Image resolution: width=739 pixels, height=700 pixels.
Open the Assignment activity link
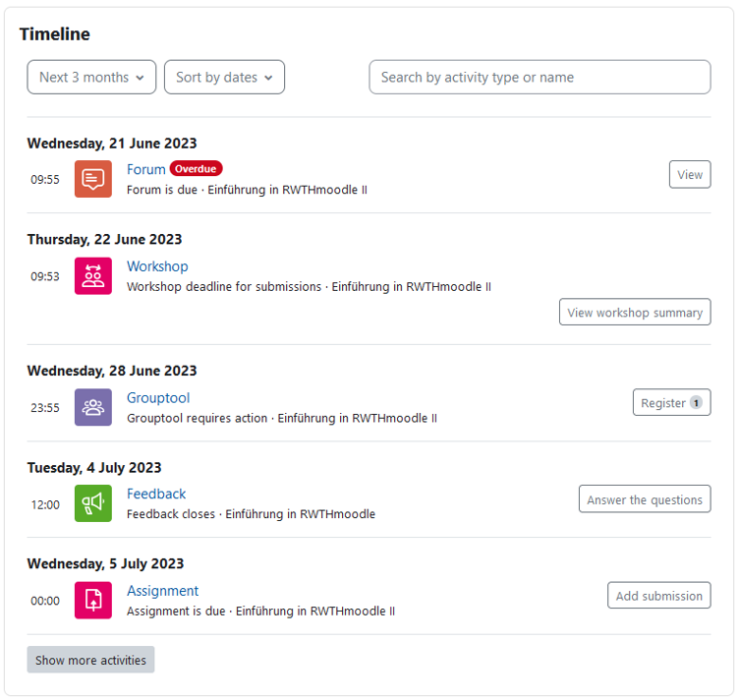(162, 591)
